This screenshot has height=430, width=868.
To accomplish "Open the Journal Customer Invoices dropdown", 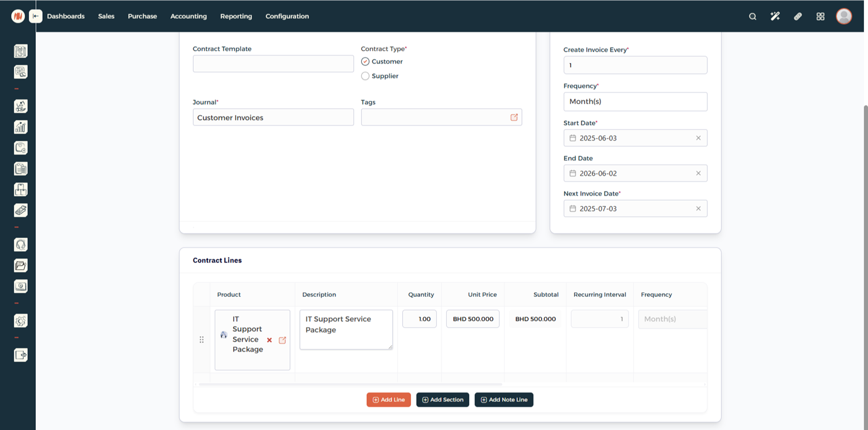I will pos(273,117).
